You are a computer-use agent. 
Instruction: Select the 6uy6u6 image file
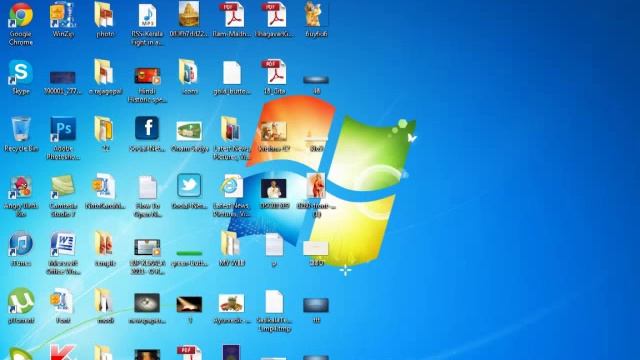(x=316, y=14)
